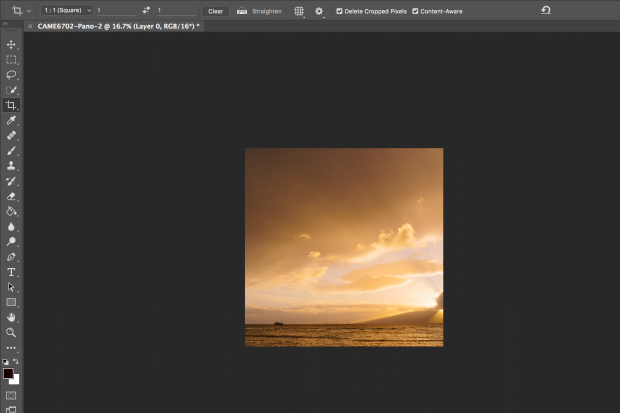Toggle Content-Aware checkbox
620x413 pixels.
[415, 11]
